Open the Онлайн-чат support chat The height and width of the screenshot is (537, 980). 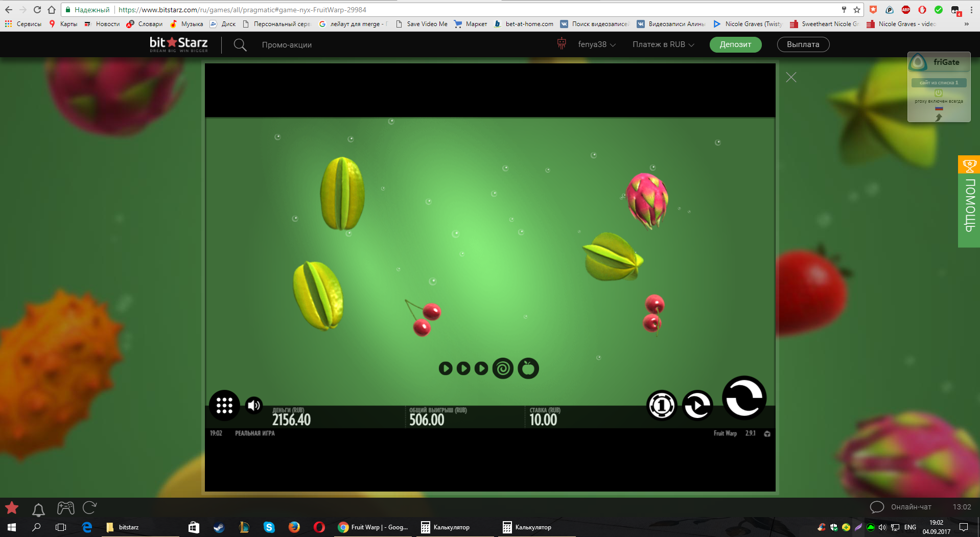pos(901,507)
